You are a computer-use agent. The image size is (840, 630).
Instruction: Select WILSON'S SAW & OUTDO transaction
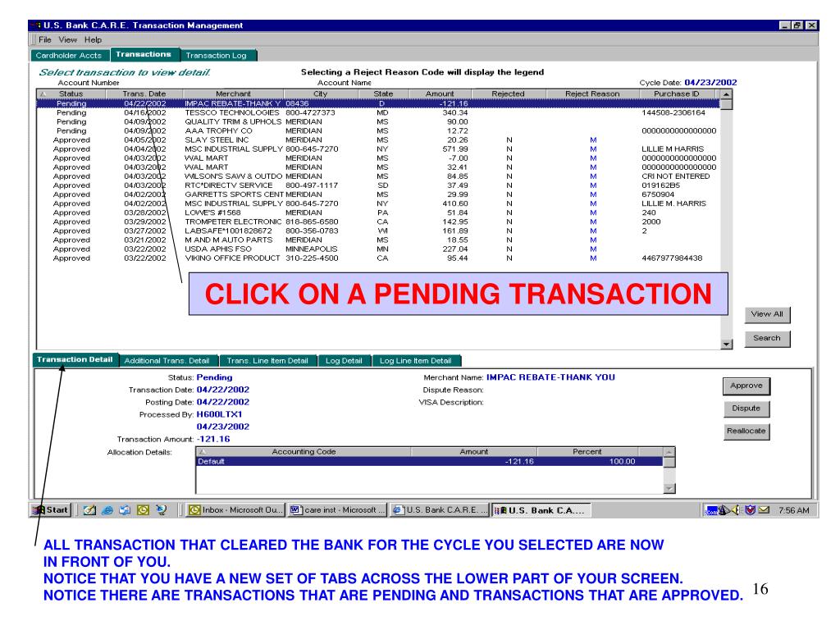point(378,176)
